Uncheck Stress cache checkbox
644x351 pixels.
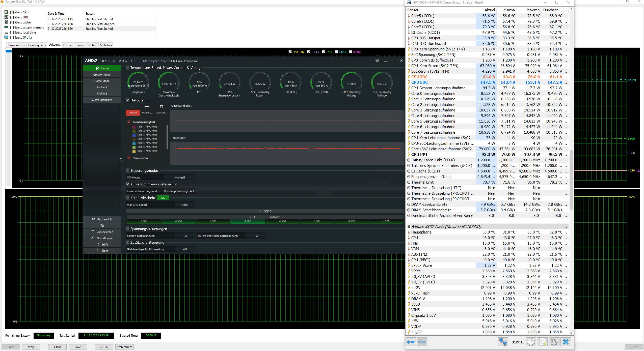[12, 22]
